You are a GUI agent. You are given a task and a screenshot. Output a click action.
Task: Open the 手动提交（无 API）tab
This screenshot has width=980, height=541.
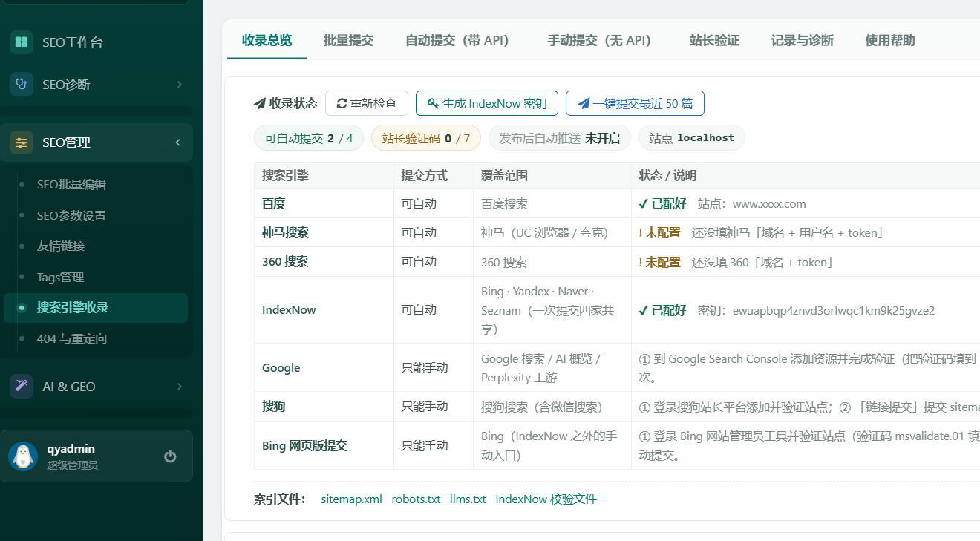[x=602, y=40]
